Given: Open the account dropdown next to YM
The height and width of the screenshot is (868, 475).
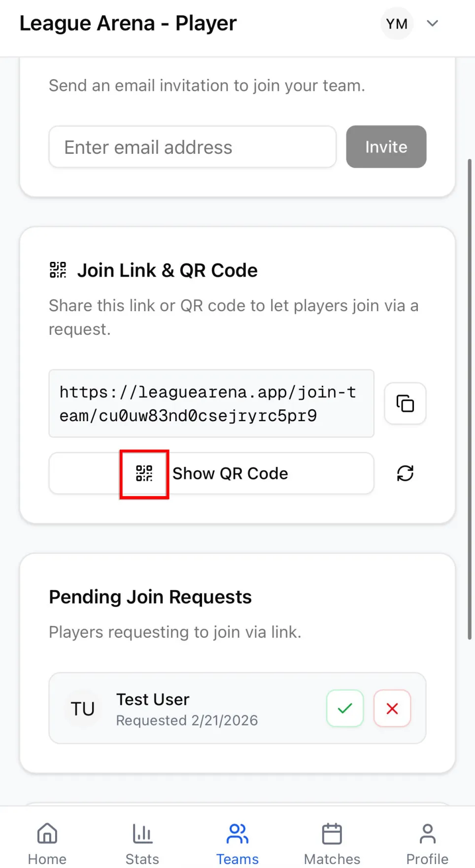Looking at the screenshot, I should coord(432,23).
